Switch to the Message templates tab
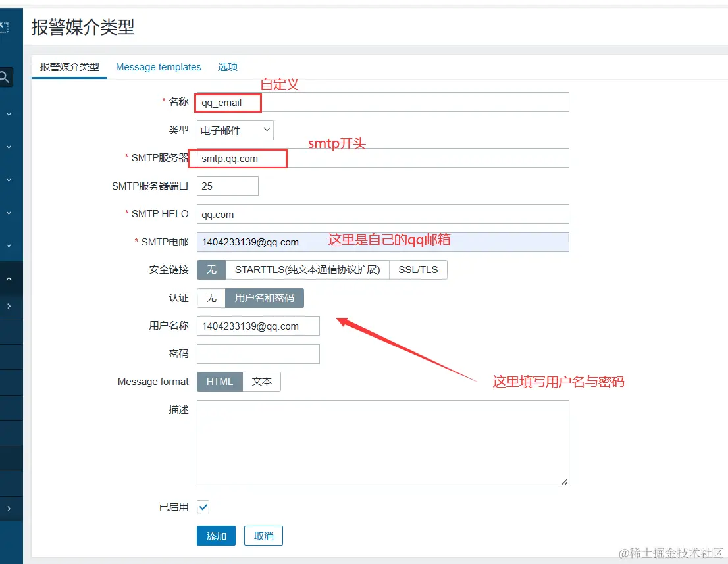The image size is (728, 564). [159, 67]
